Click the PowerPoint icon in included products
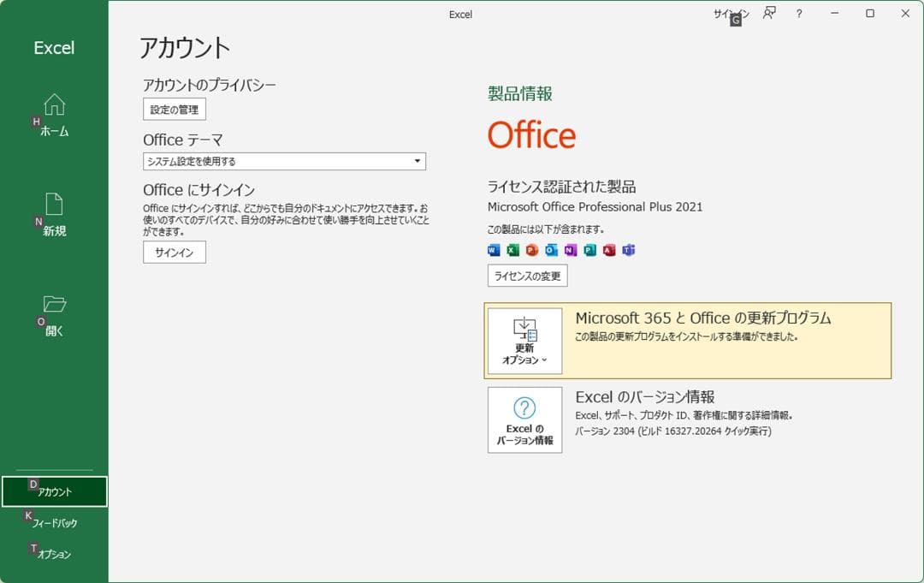Screen dimensions: 924x583 tap(532, 250)
